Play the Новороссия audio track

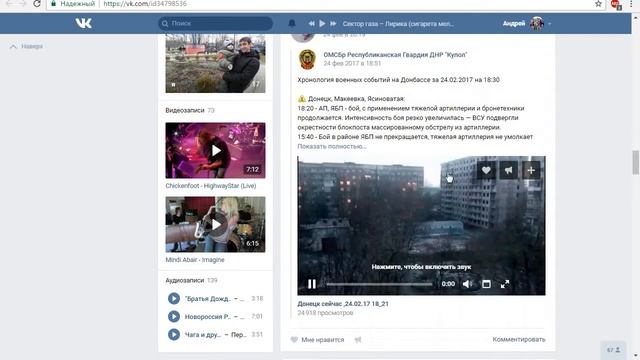[173, 316]
